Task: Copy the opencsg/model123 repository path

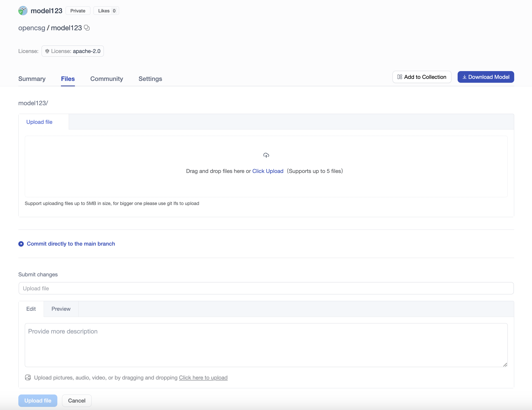Action: point(87,28)
